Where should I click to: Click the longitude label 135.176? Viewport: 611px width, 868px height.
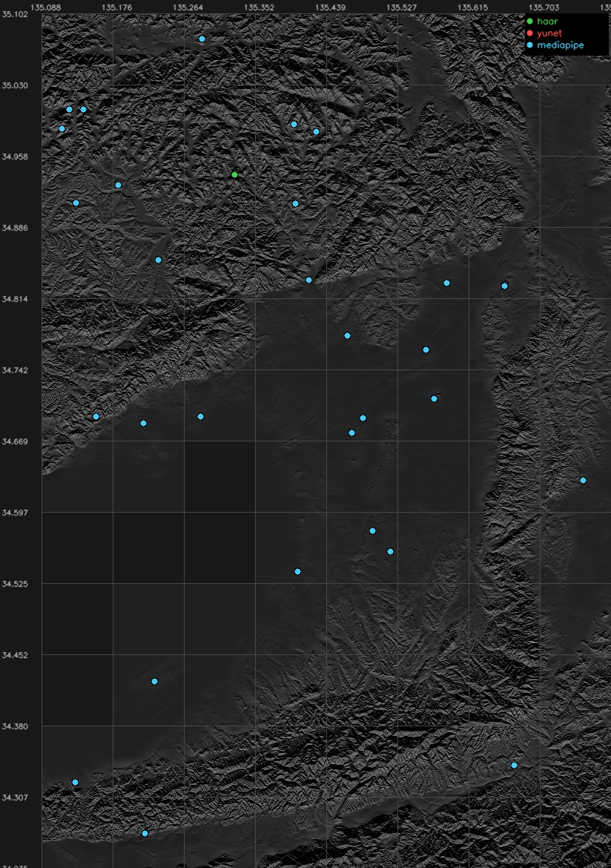coord(116,7)
